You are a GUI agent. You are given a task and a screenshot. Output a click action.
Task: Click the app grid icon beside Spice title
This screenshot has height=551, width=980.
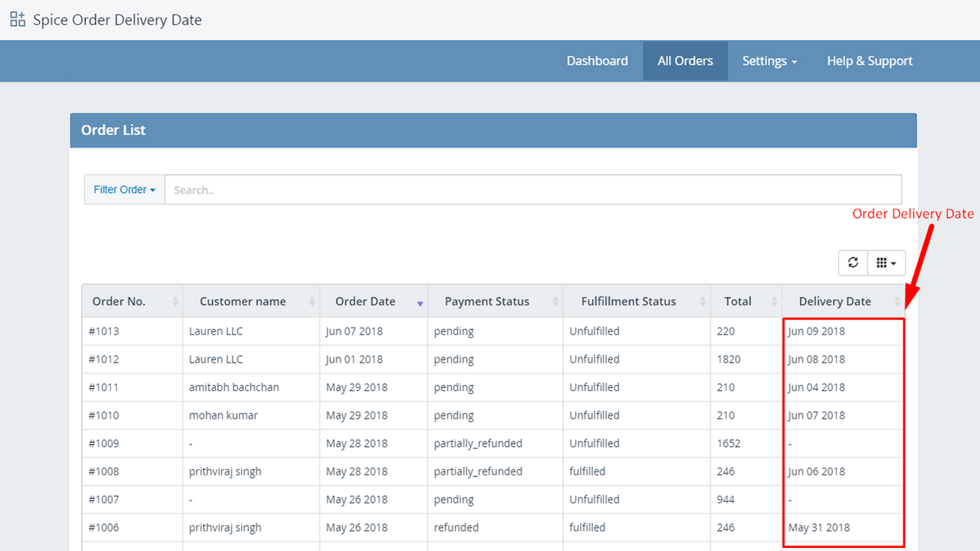click(18, 20)
